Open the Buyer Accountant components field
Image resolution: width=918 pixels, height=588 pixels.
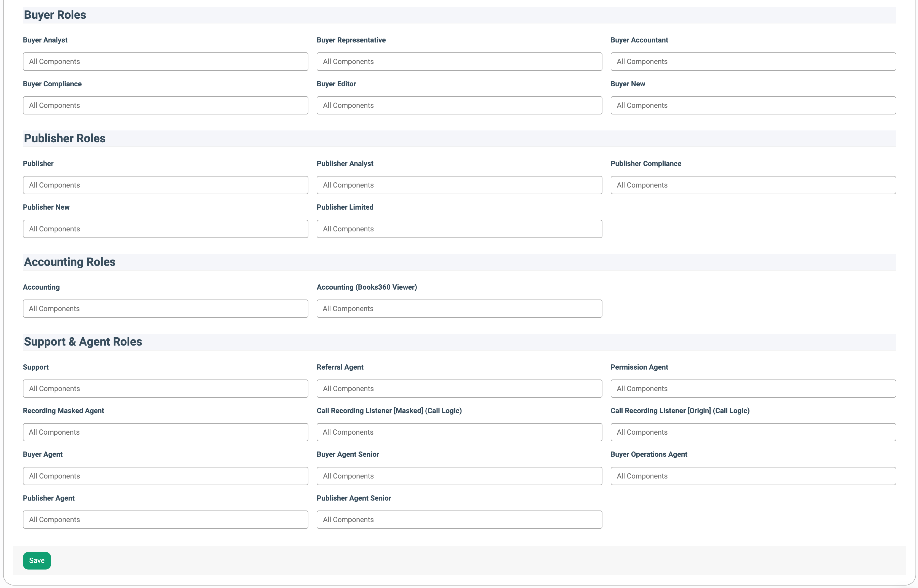(x=753, y=62)
